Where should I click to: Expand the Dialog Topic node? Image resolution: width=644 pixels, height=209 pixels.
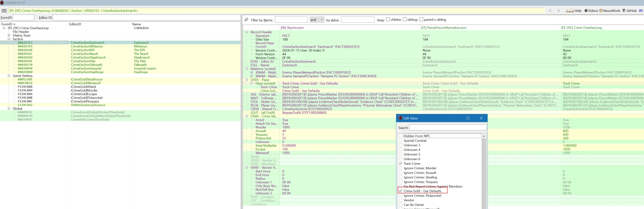coord(9,36)
